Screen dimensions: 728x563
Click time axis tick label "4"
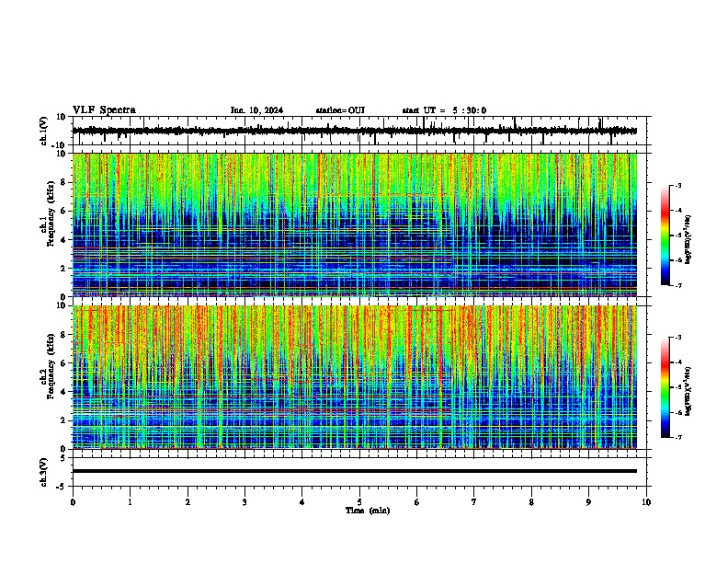[x=302, y=502]
